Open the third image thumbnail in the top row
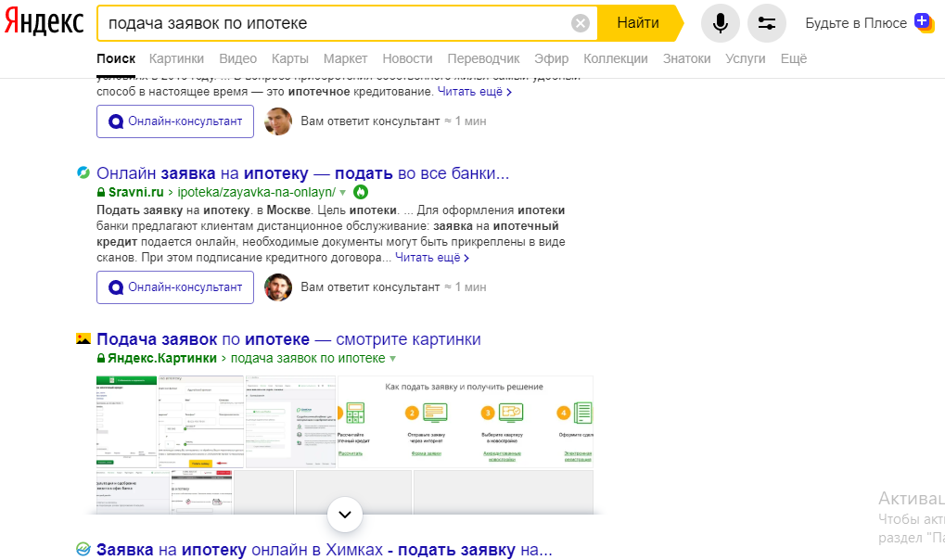This screenshot has height=560, width=945. (290, 422)
